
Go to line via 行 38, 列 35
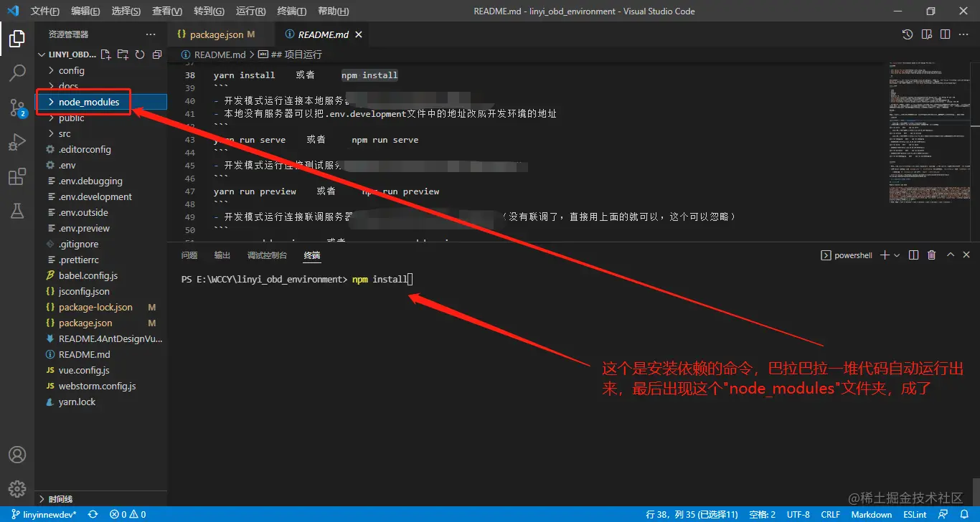click(692, 515)
